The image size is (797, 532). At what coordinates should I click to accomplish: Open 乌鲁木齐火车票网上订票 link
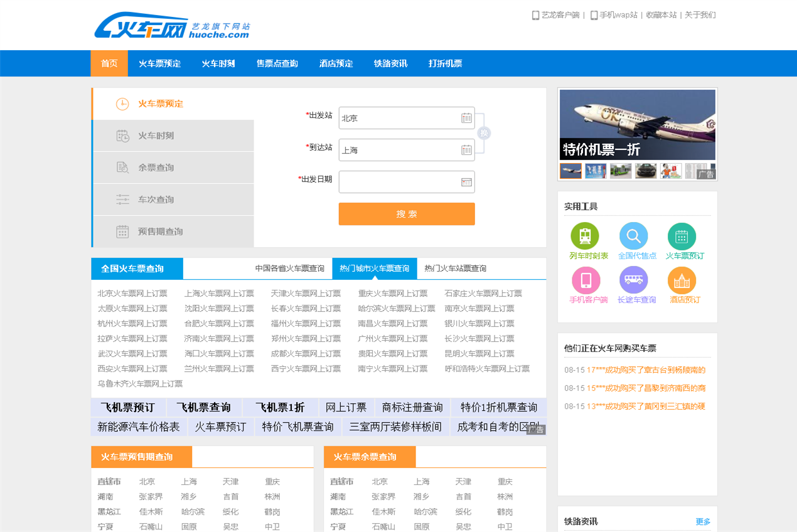click(x=140, y=384)
